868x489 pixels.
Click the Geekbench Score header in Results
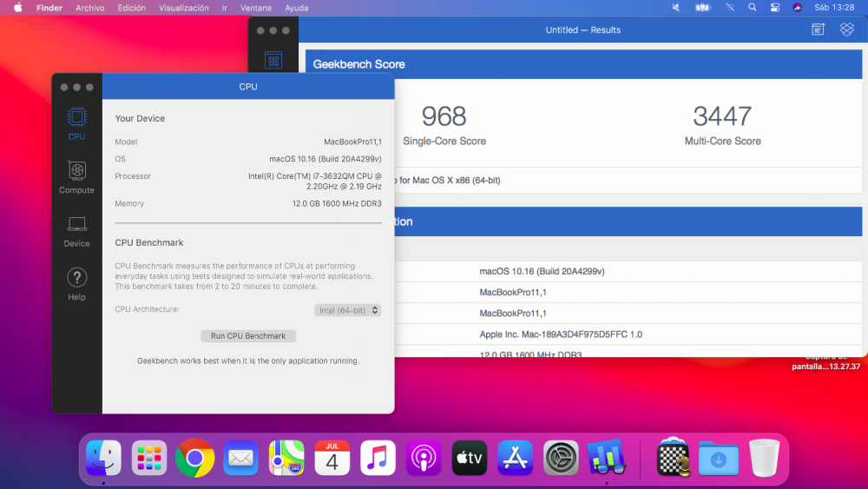click(x=358, y=64)
